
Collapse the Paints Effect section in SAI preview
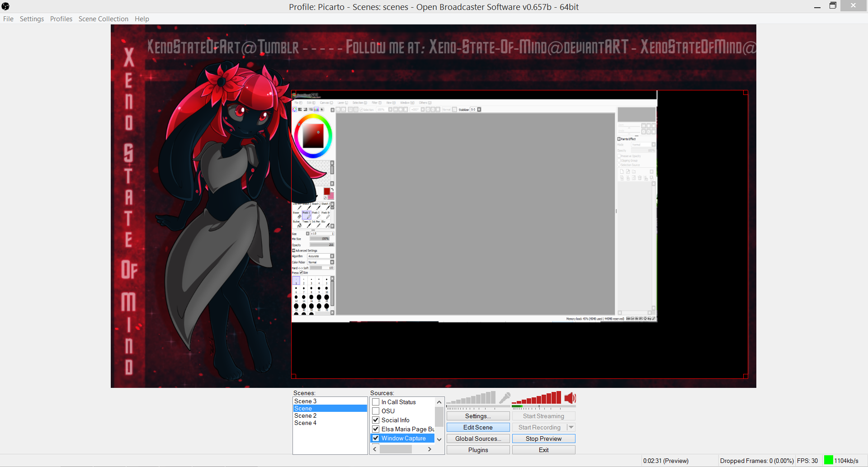[619, 139]
